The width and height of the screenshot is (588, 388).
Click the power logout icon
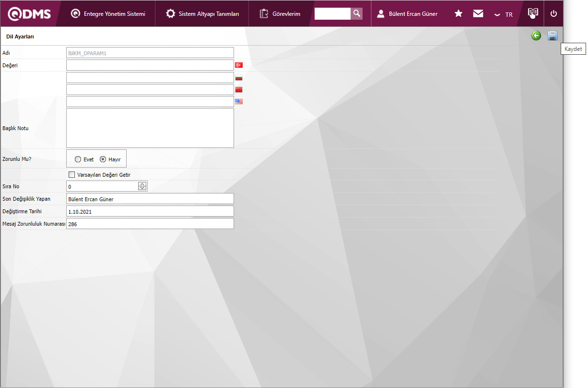click(x=553, y=13)
